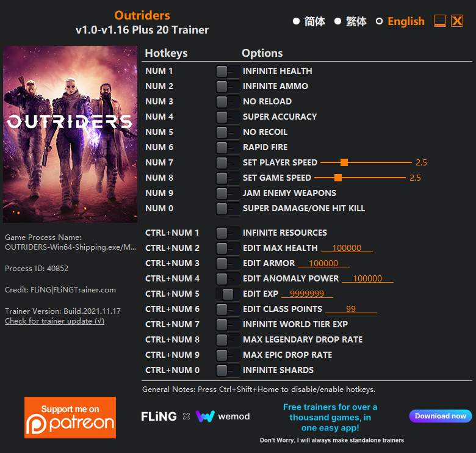The height and width of the screenshot is (453, 476).
Task: Click the FLiNG logo
Action: [x=159, y=416]
